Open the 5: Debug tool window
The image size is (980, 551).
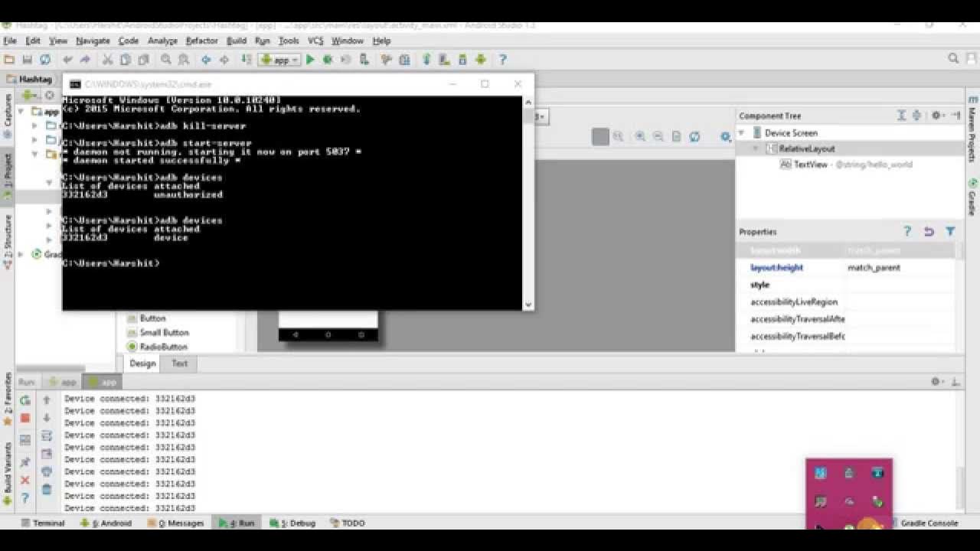(x=291, y=523)
